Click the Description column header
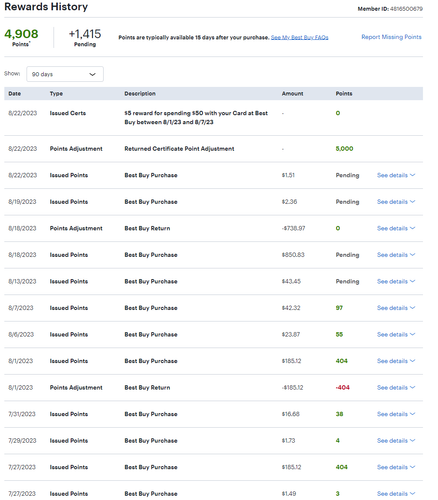This screenshot has height=500, width=438. [x=140, y=94]
